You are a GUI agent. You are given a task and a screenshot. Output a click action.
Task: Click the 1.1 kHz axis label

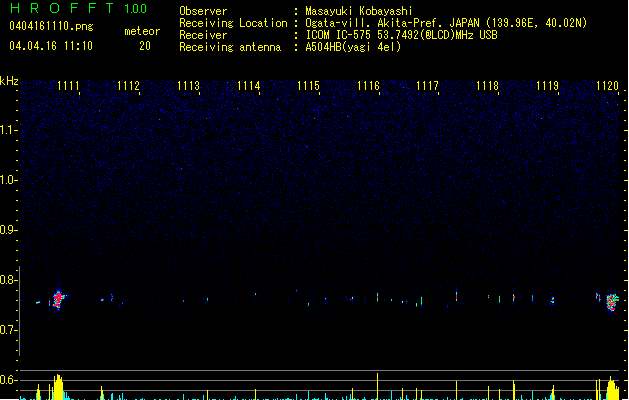(x=8, y=130)
